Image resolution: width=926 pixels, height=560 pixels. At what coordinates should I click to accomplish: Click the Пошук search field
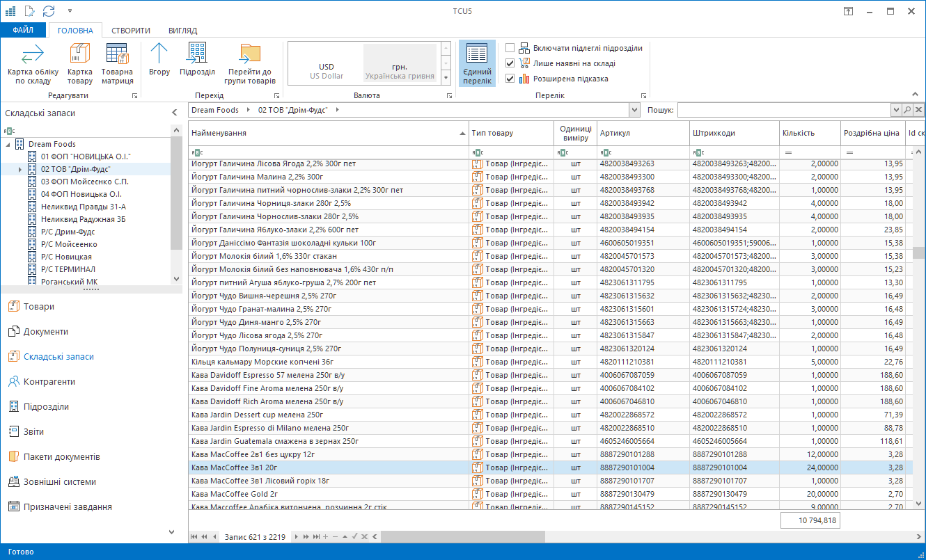pos(784,110)
